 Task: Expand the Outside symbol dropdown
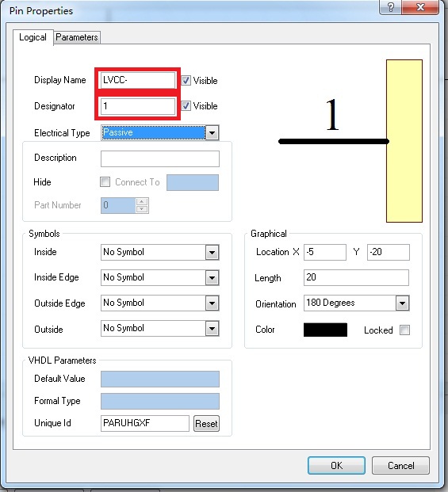pos(213,329)
